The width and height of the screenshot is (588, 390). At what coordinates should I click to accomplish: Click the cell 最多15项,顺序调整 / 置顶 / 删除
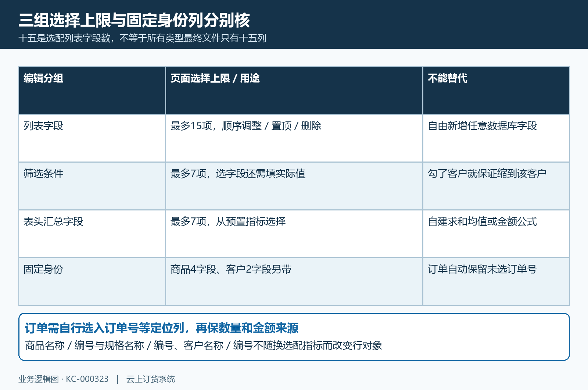[x=294, y=138]
